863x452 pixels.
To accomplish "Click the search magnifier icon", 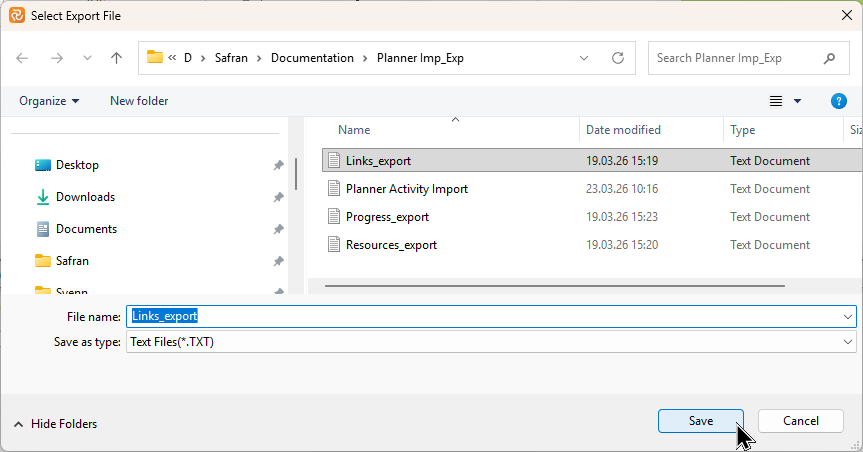I will pos(829,58).
